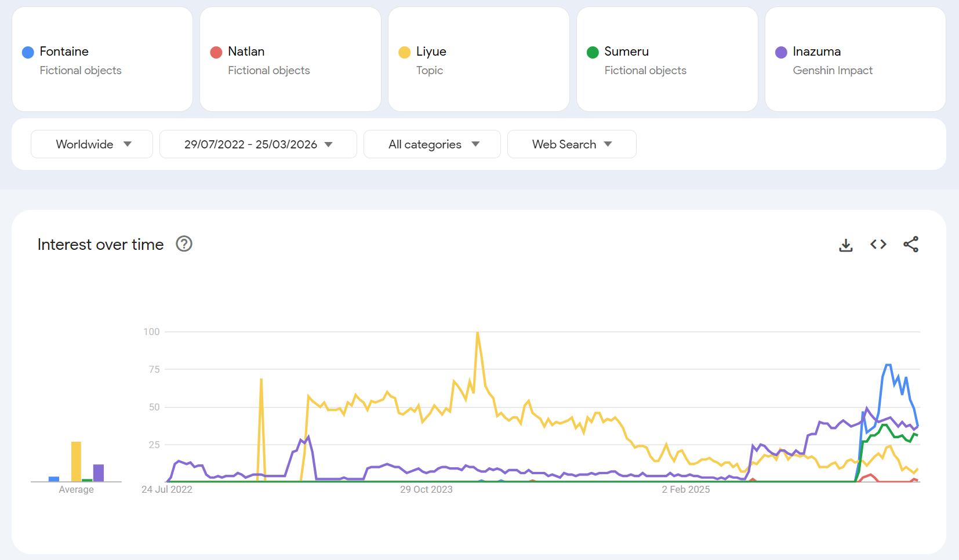The height and width of the screenshot is (560, 959).
Task: Click the Sumeru term label
Action: 626,52
